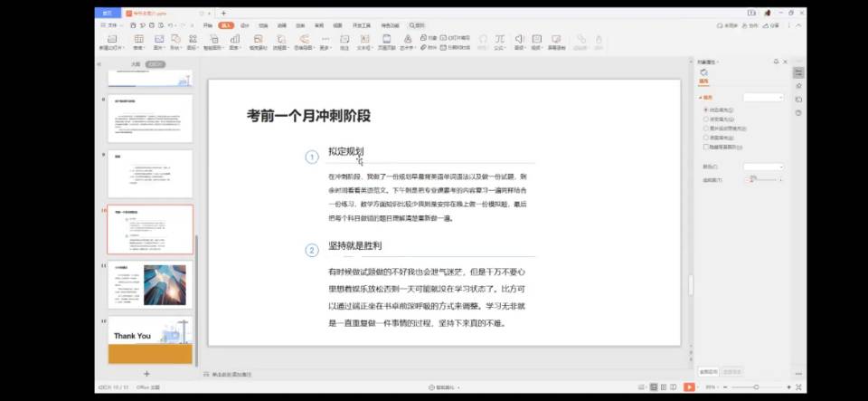The image size is (868, 401).
Task: Check the hide background graphics checkbox
Action: coord(706,146)
